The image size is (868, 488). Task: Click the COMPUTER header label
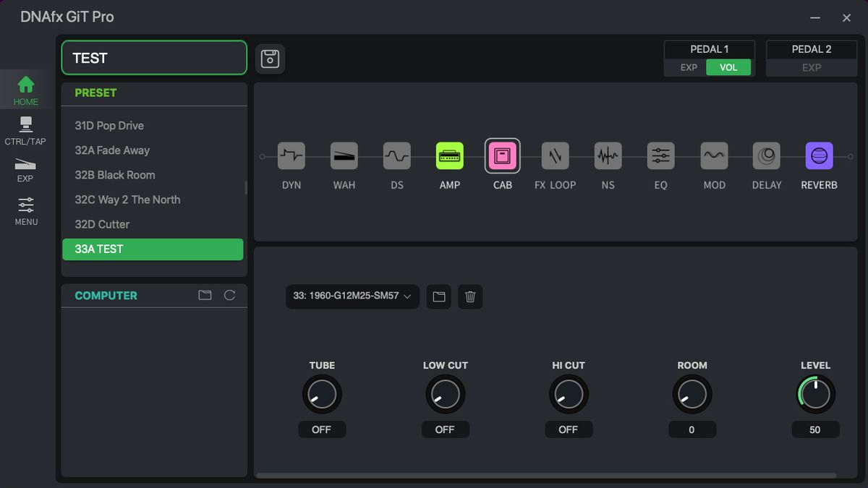tap(106, 296)
